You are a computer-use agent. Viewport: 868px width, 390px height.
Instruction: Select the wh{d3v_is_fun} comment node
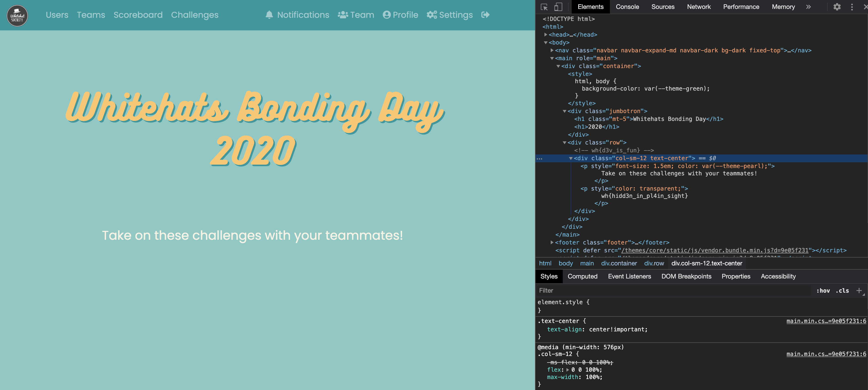(614, 150)
